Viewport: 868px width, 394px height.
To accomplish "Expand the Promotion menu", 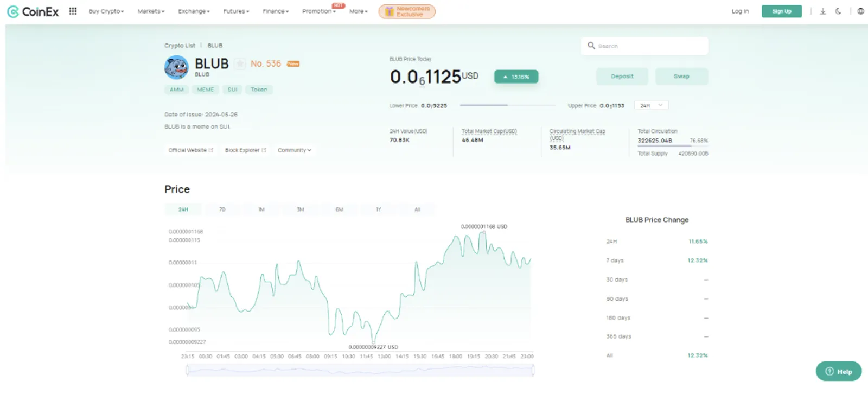I will 319,11.
